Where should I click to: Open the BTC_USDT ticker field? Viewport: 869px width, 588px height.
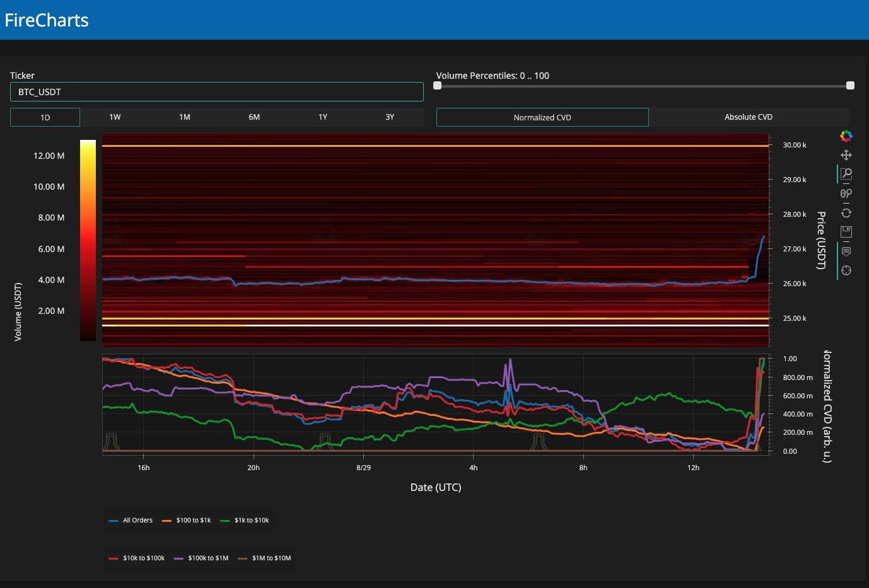coord(216,92)
